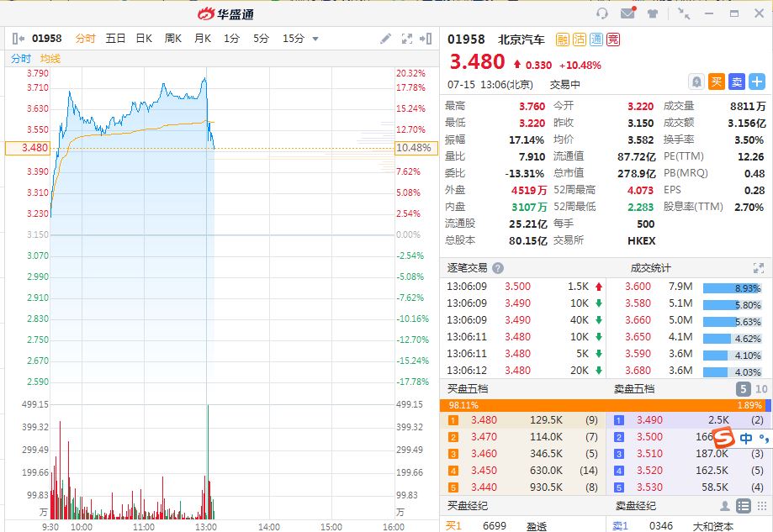Click the Sogou input method S icon
This screenshot has height=532, width=773.
point(724,437)
